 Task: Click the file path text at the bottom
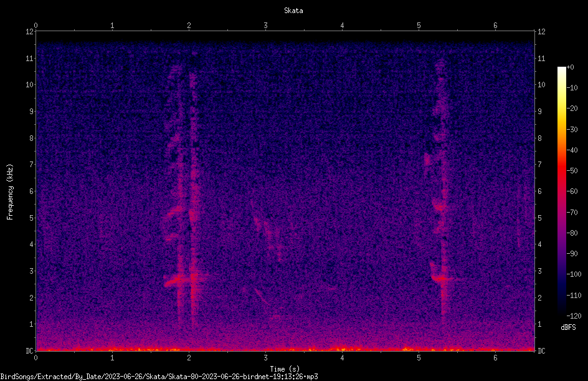(x=159, y=377)
